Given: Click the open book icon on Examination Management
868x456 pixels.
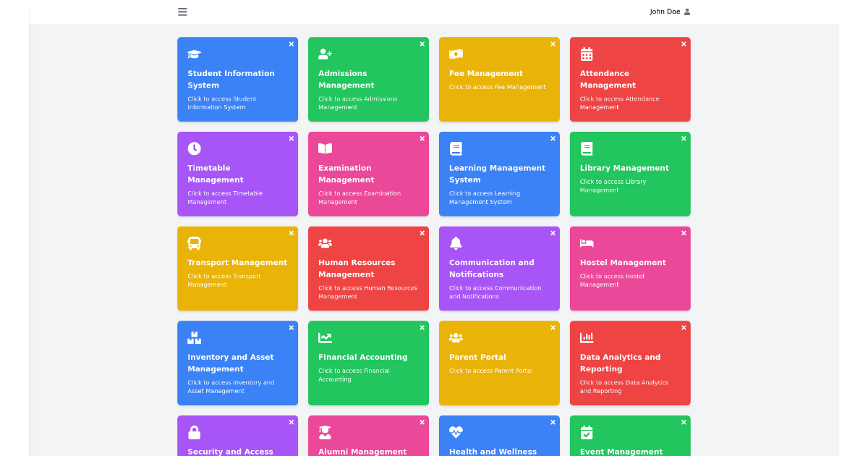Looking at the screenshot, I should [325, 148].
